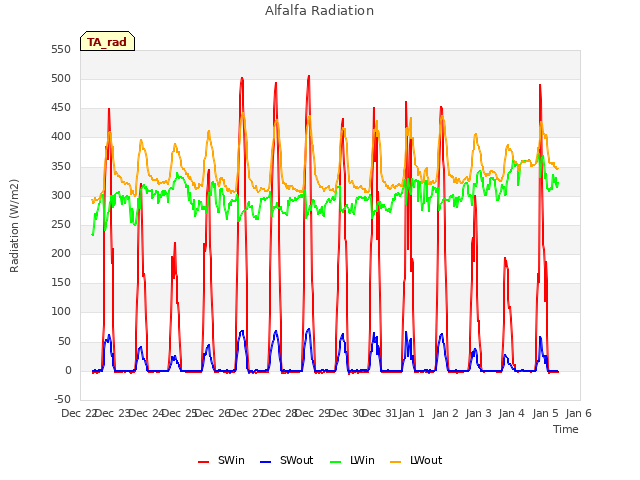Click the 150 y-axis tick label
Viewport: 640px width, 480px height.
(x=61, y=283)
